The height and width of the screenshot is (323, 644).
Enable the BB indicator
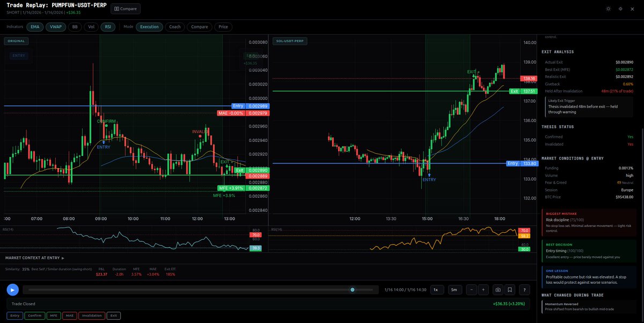click(x=75, y=27)
